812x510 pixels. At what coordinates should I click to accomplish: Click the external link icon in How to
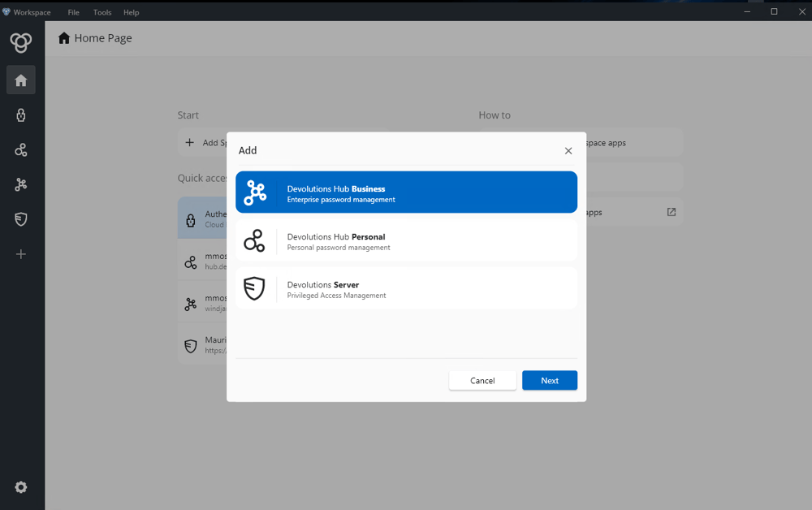pos(672,212)
